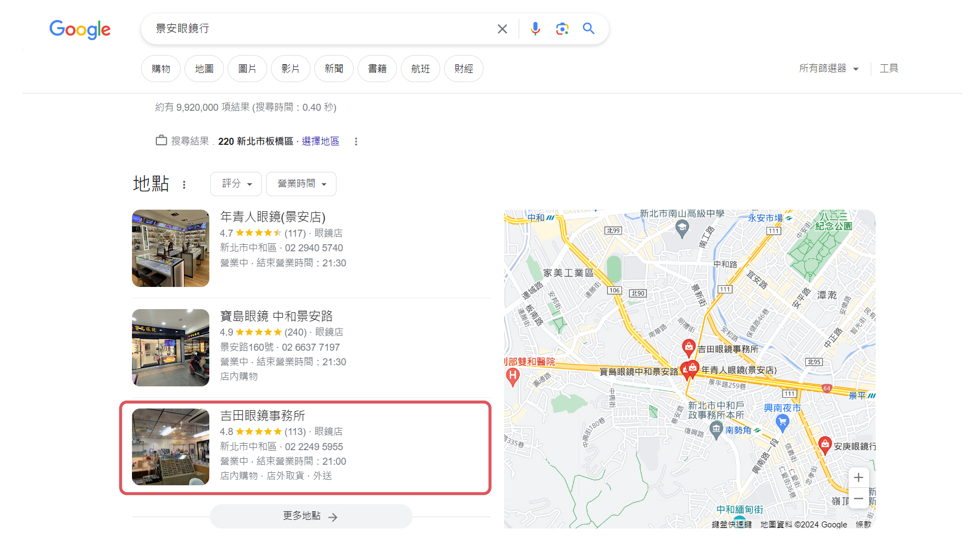980x542 pixels.
Task: Click the arrow icon in 更多地點 button
Action: [333, 517]
